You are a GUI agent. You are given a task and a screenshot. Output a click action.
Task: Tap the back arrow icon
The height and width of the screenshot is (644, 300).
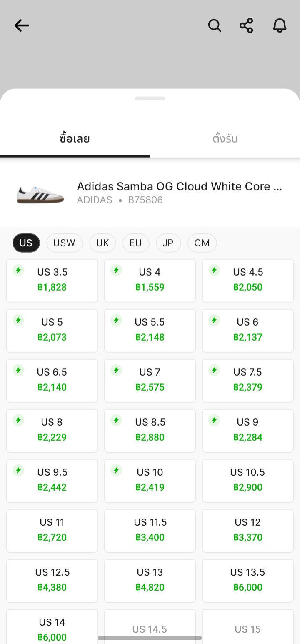[x=22, y=26]
